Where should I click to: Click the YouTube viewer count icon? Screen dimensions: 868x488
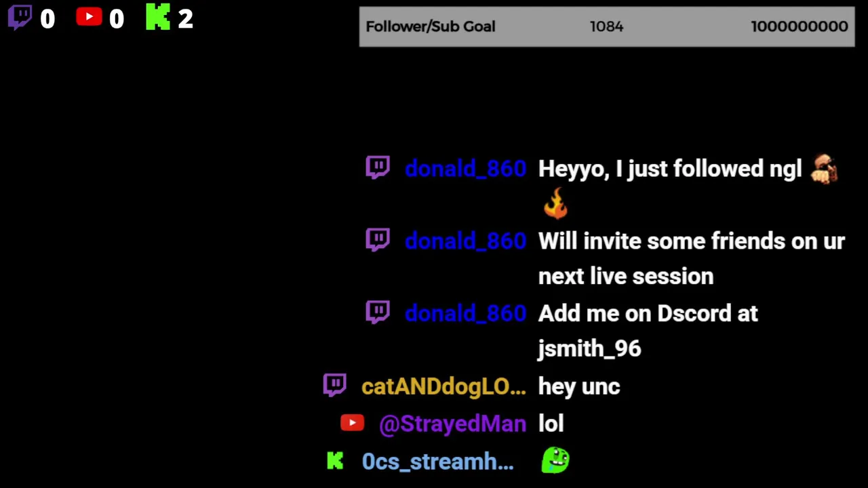89,17
